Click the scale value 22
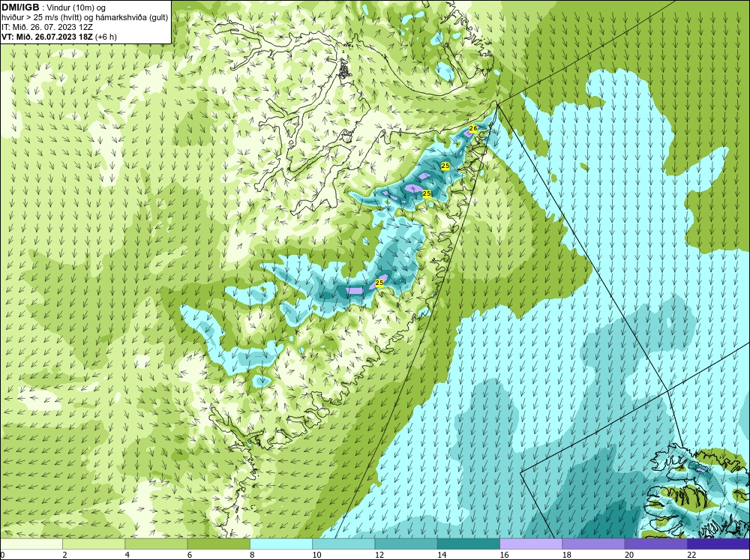This screenshot has width=750, height=560. click(691, 555)
